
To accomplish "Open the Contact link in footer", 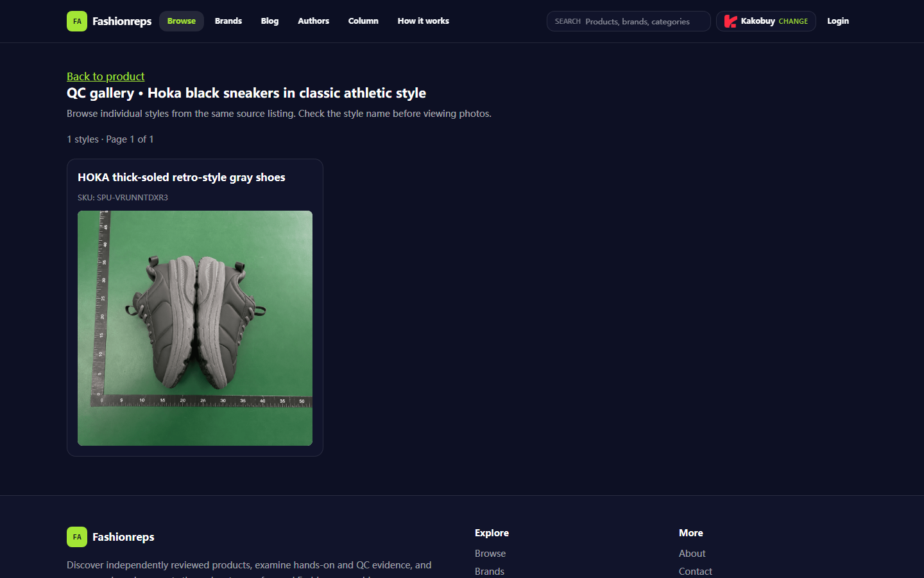I will click(x=696, y=572).
